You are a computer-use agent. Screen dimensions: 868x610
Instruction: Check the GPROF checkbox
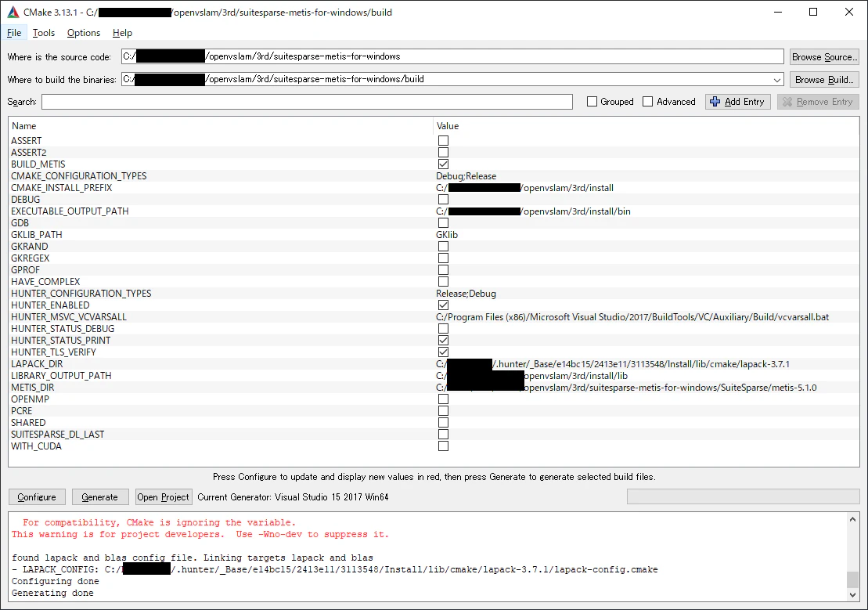tap(443, 270)
